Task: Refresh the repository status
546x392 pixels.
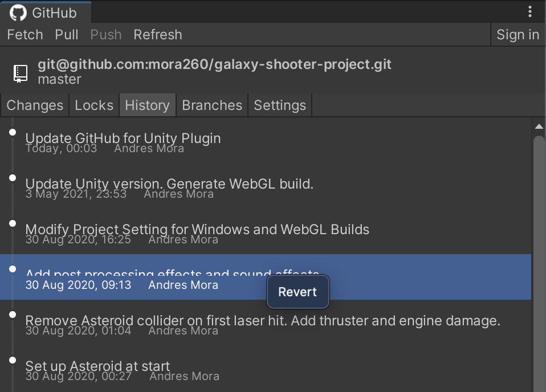Action: pos(158,35)
